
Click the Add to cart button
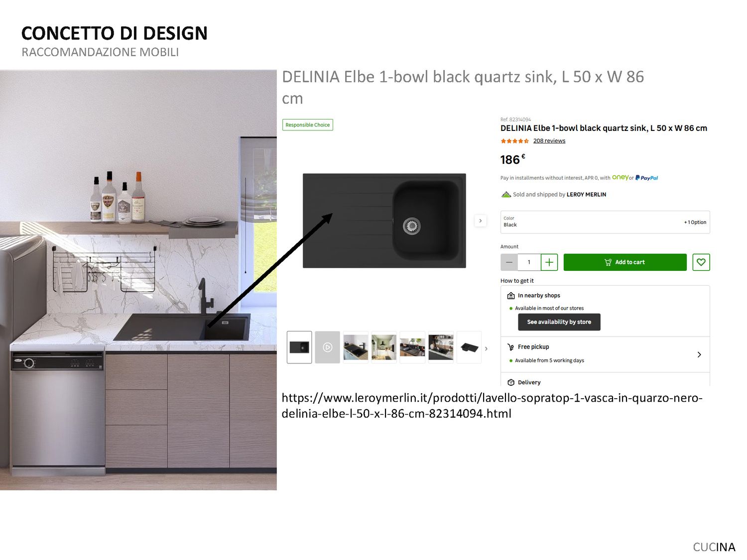(625, 262)
